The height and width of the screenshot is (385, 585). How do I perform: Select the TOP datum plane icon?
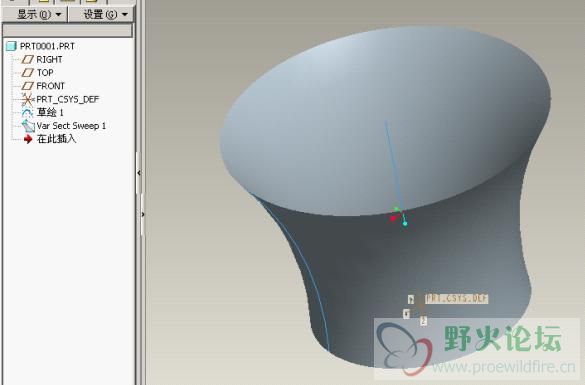pyautogui.click(x=27, y=72)
